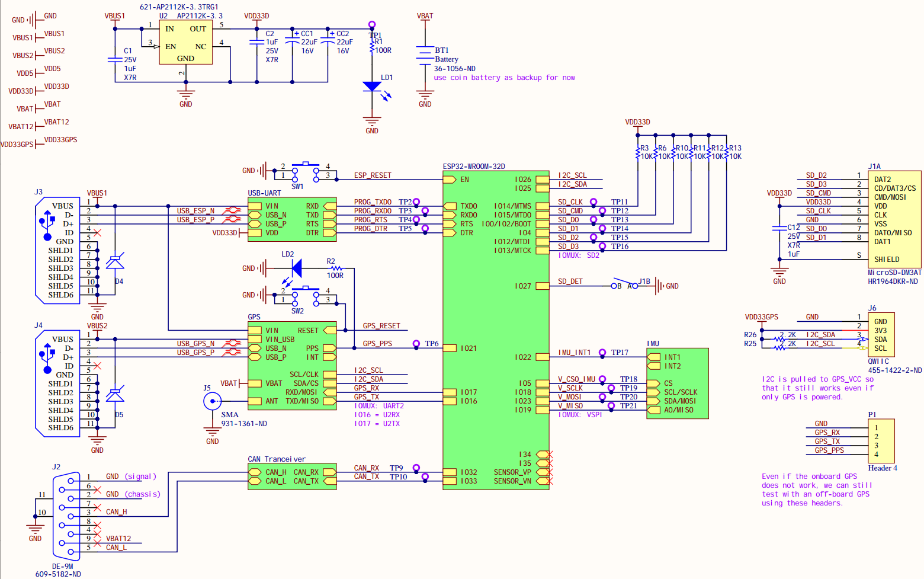Viewport: 924px width, 579px height.
Task: Select the ESP32-WROOM-32D module block
Action: coord(496,330)
